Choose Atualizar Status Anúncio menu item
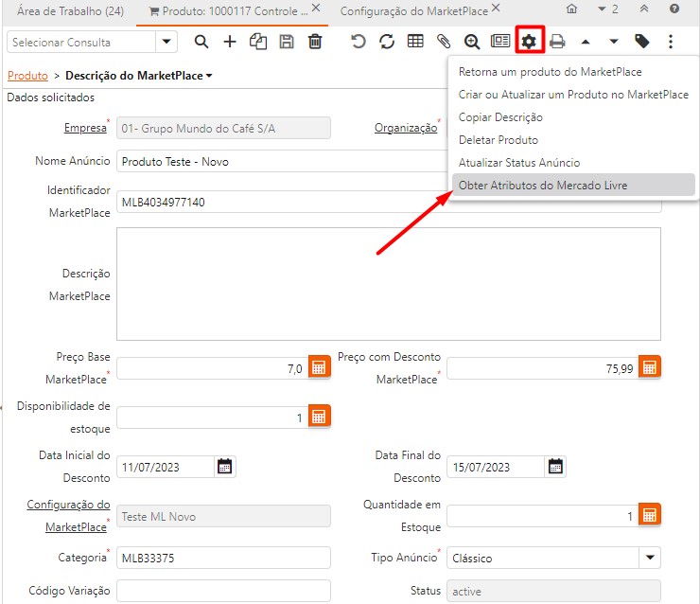The image size is (700, 604). [518, 163]
